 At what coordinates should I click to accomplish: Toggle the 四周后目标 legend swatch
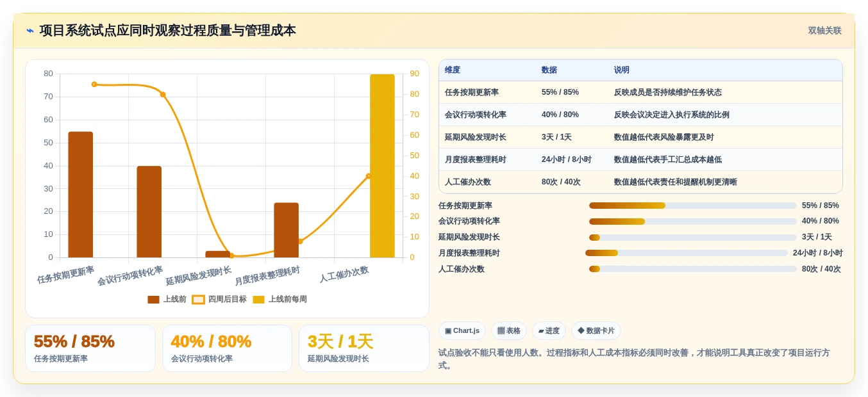point(198,300)
